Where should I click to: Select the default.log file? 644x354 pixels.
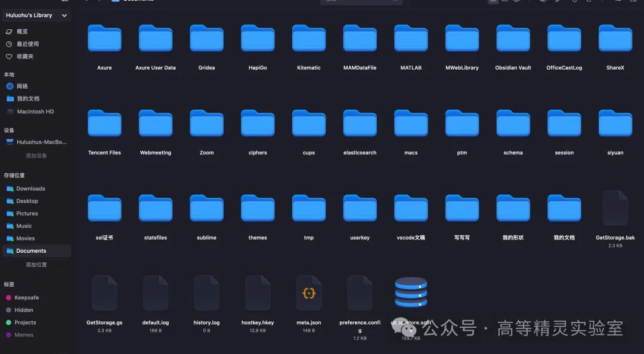coord(156,293)
